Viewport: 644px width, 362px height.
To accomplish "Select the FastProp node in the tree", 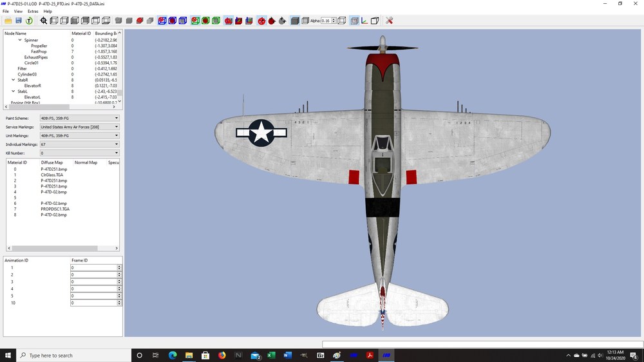I will click(39, 52).
